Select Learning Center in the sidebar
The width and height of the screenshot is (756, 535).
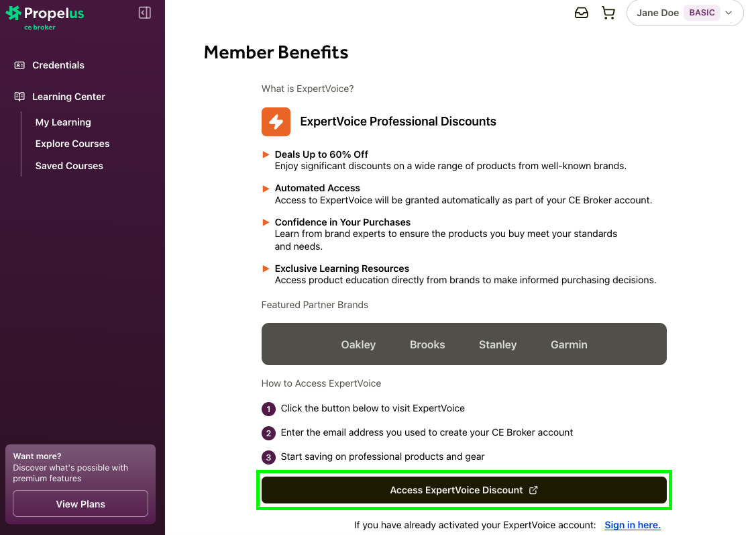tap(68, 97)
